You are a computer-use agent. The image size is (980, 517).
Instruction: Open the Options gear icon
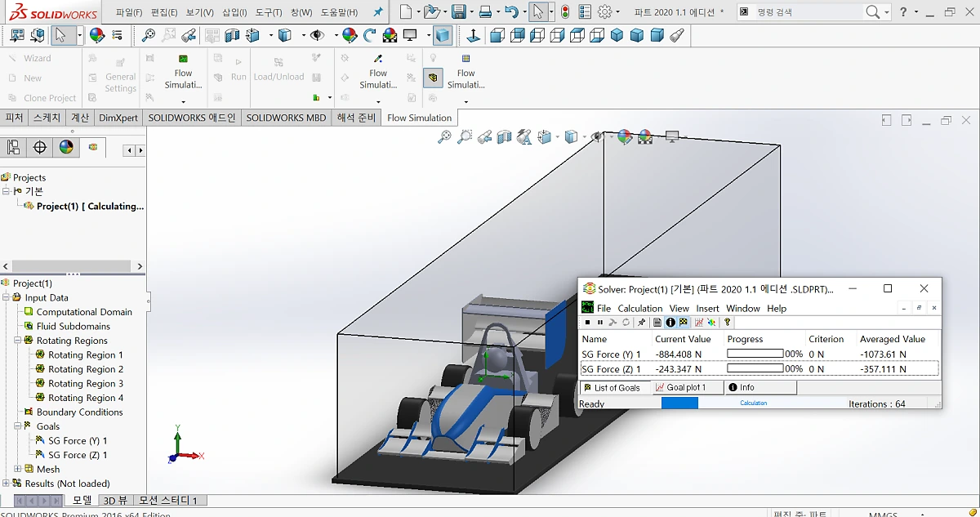pos(605,11)
